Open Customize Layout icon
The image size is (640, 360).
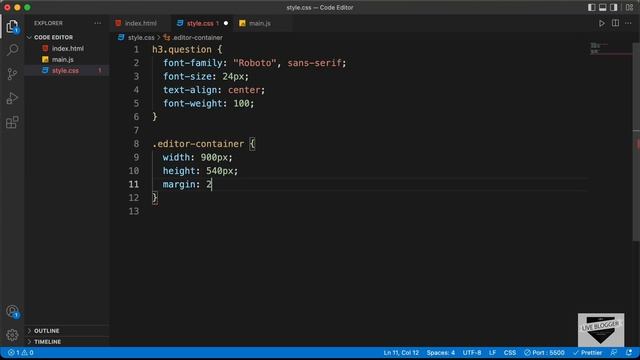(629, 7)
